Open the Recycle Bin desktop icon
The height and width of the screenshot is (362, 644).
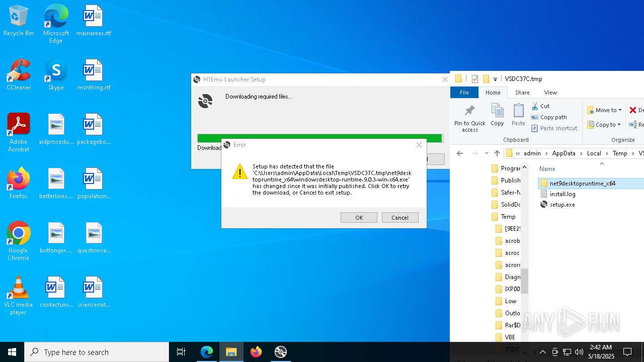(19, 21)
